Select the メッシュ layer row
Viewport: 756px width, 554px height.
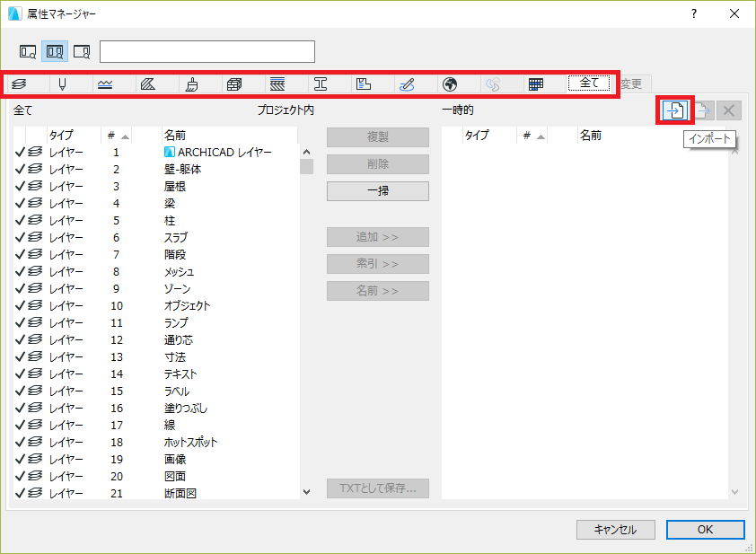(155, 272)
